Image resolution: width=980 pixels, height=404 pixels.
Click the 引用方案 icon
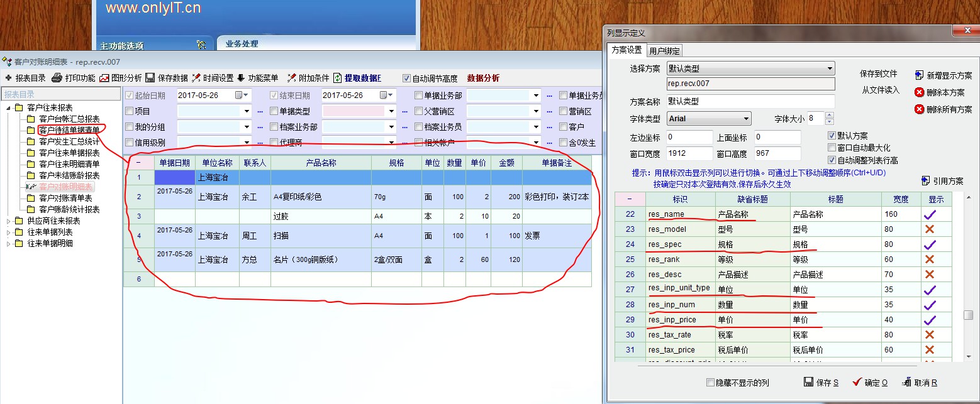(925, 181)
